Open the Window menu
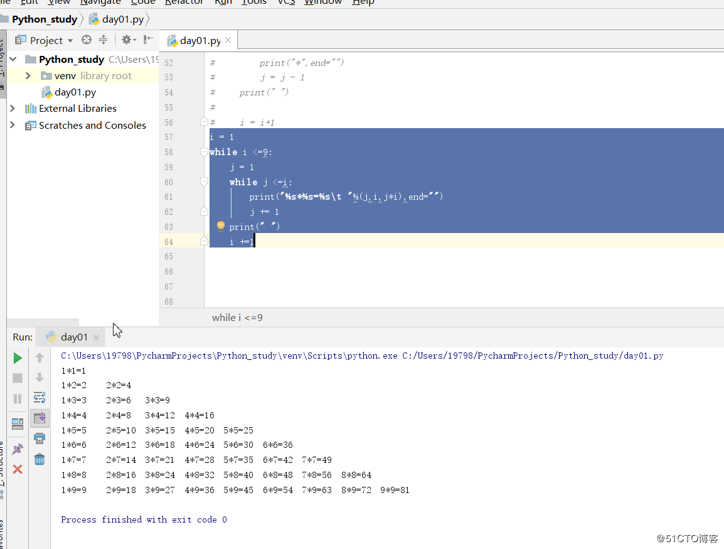The width and height of the screenshot is (724, 549). coord(323,2)
